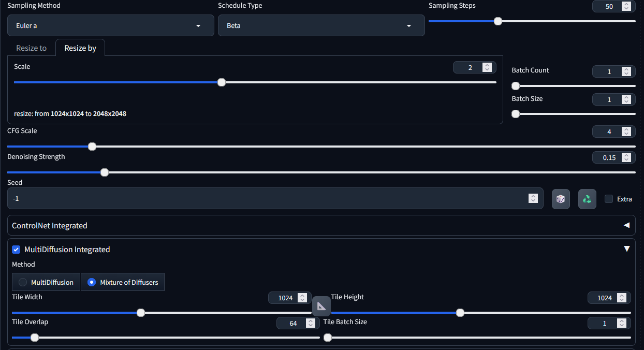
Task: Click the Tile Width slider handle
Action: coord(141,313)
